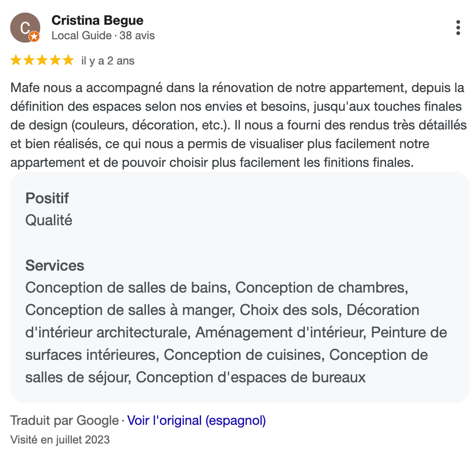
Task: Click the orange Local Guide badge star
Action: pyautogui.click(x=34, y=37)
